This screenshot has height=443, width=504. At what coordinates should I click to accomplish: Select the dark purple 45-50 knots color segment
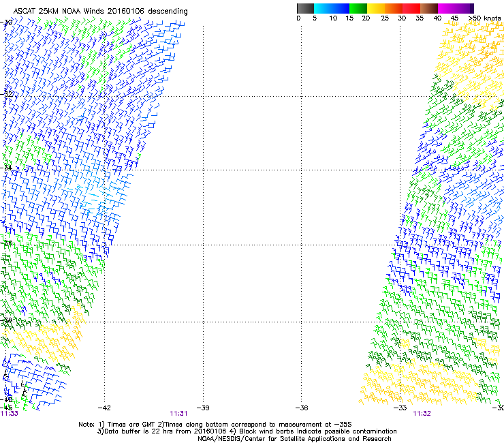[x=464, y=8]
